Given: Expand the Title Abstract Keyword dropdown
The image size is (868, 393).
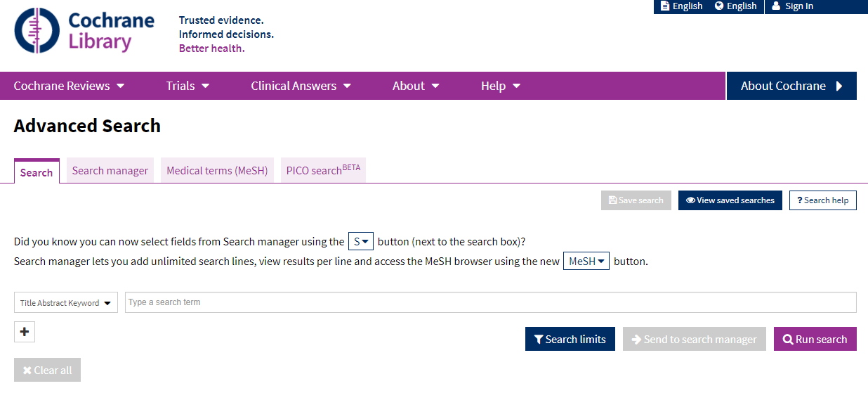Looking at the screenshot, I should (x=66, y=303).
